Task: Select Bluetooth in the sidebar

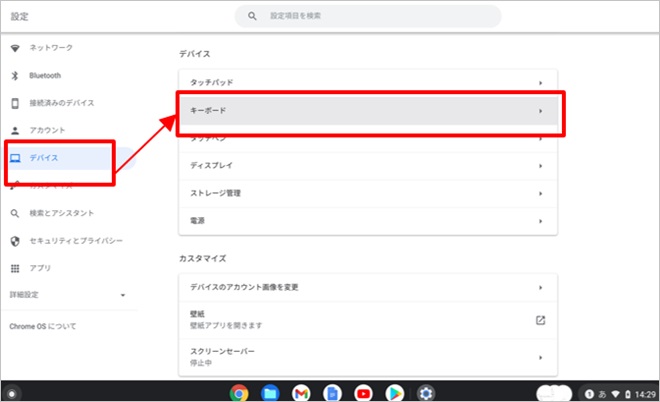Action: pyautogui.click(x=45, y=76)
